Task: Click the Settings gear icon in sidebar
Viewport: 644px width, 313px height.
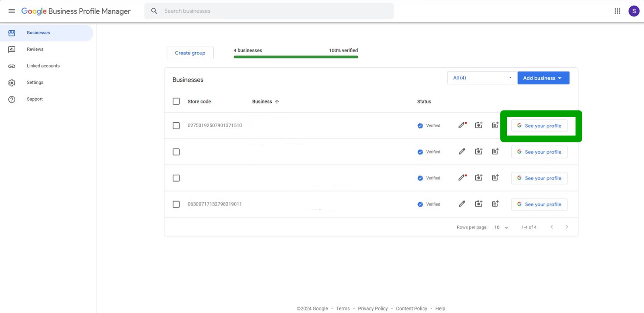Action: point(12,82)
